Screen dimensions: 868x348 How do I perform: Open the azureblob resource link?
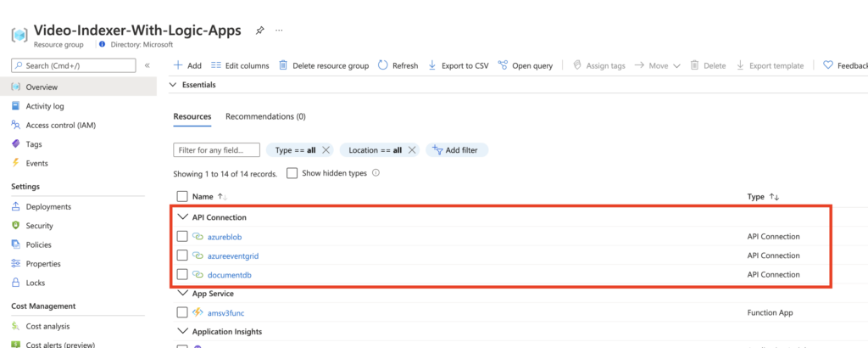point(225,237)
